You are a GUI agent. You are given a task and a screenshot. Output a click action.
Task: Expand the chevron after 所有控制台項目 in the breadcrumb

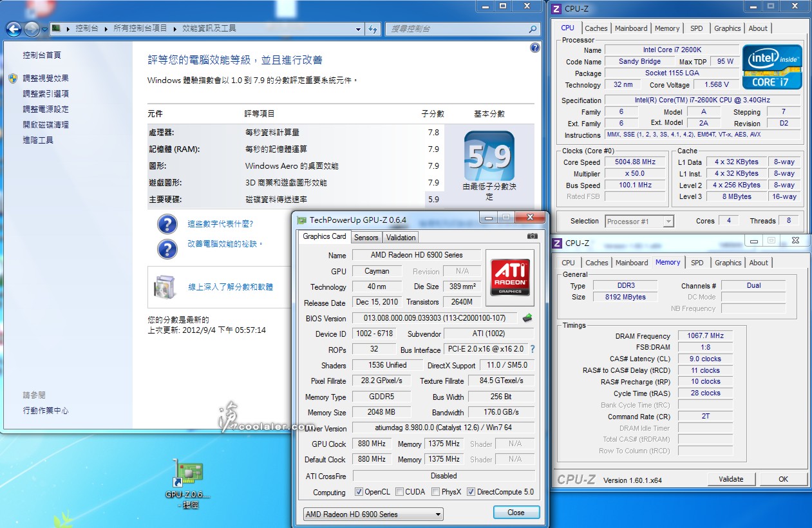pos(175,29)
